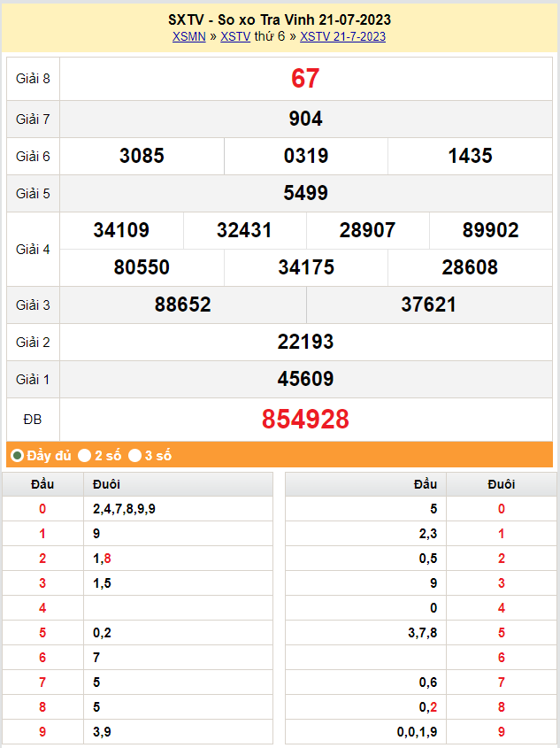Click the Giải 1 result 45609

[x=305, y=379]
